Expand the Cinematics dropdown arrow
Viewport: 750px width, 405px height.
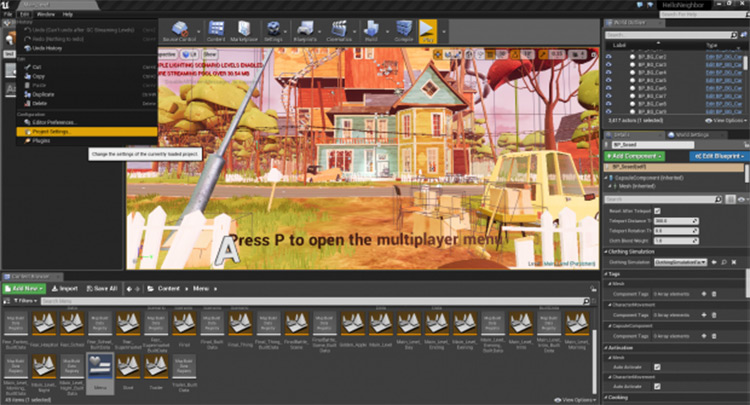click(x=355, y=32)
